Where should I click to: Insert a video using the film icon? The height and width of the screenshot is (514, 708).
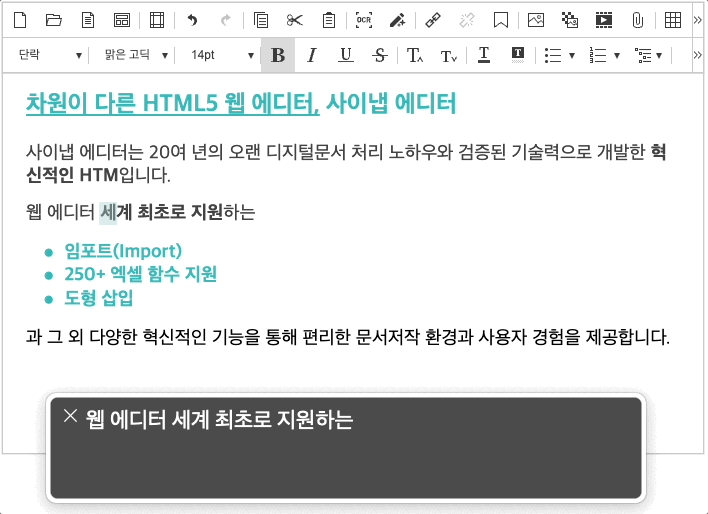coord(603,19)
